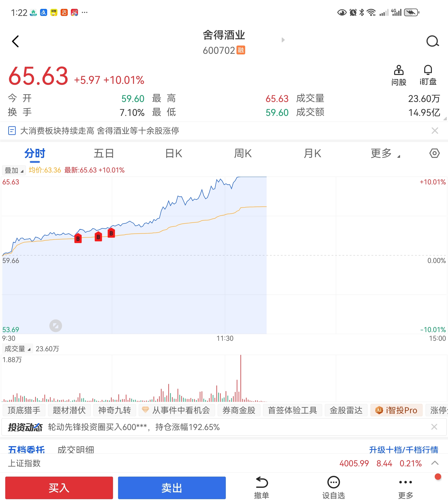Expand the 上证指数 index bar chevron
The height and width of the screenshot is (503, 448).
click(435, 463)
